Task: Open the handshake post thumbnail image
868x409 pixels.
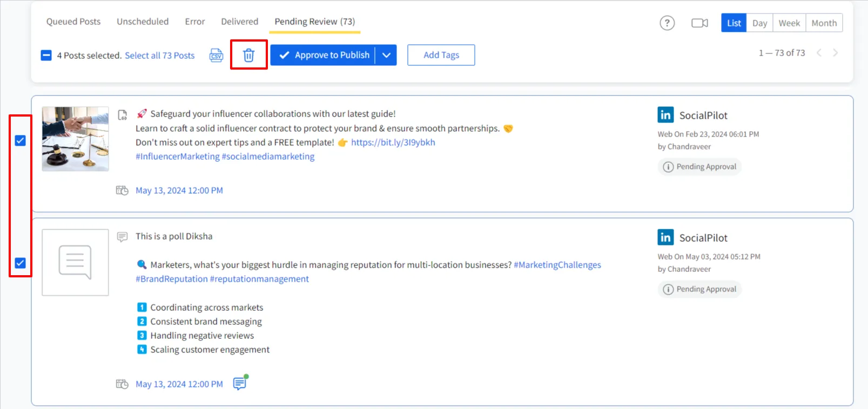Action: point(76,139)
